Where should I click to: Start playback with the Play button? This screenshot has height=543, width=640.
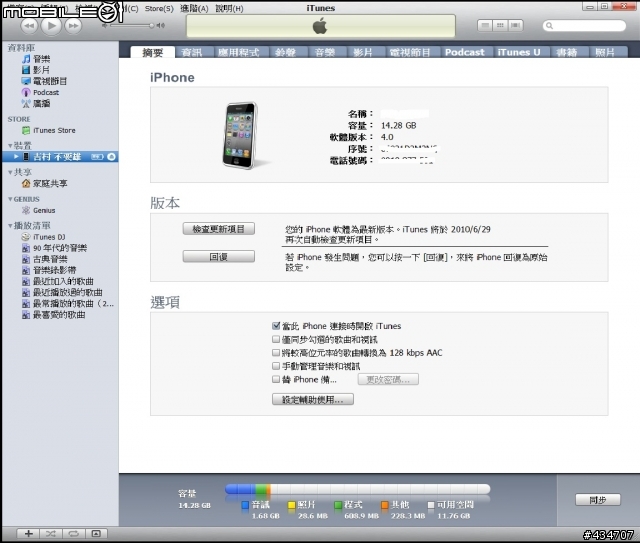point(51,26)
